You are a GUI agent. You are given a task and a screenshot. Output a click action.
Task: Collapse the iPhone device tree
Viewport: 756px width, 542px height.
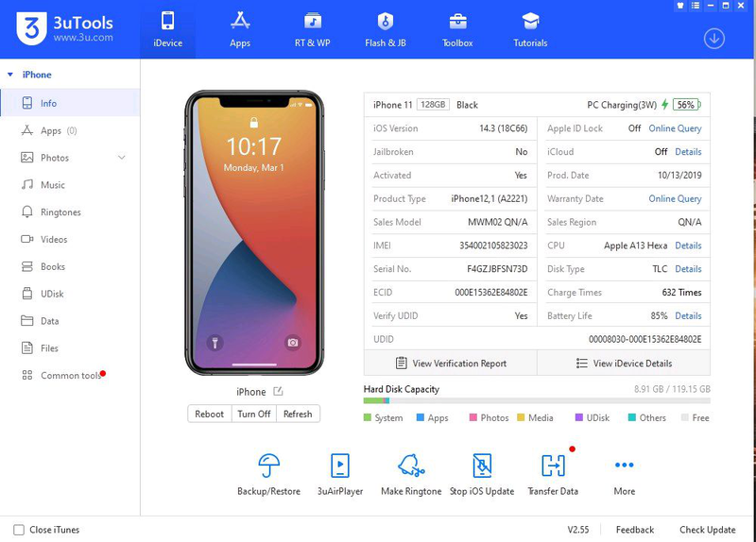(x=9, y=75)
